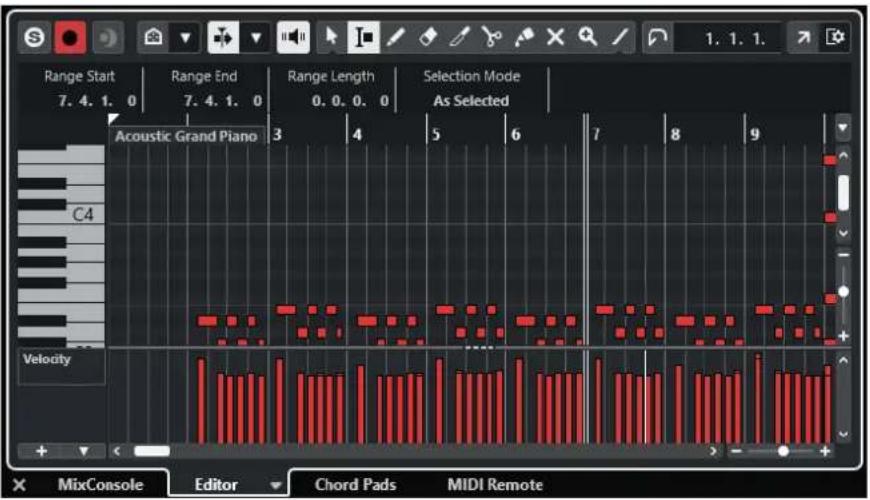Image resolution: width=870 pixels, height=500 pixels.
Task: Click the vertical scrollbar up arrow
Action: pos(843,156)
